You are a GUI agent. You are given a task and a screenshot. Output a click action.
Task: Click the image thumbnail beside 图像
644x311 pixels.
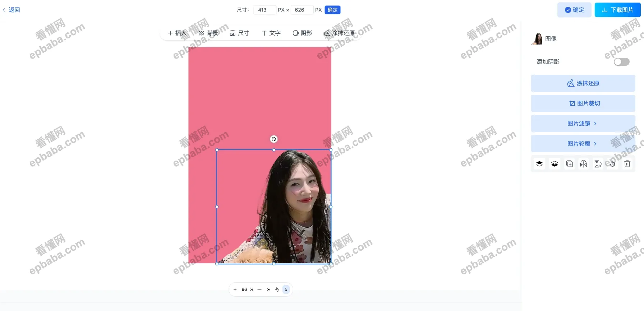(x=537, y=39)
